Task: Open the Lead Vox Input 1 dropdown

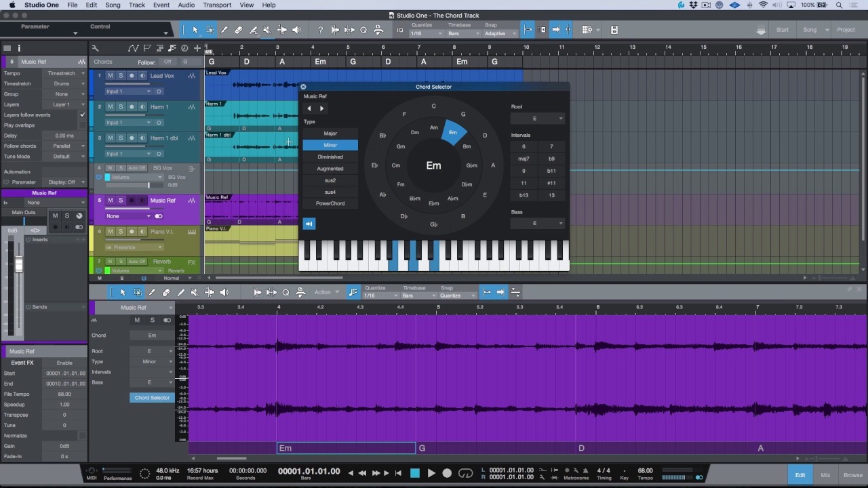Action: (127, 91)
